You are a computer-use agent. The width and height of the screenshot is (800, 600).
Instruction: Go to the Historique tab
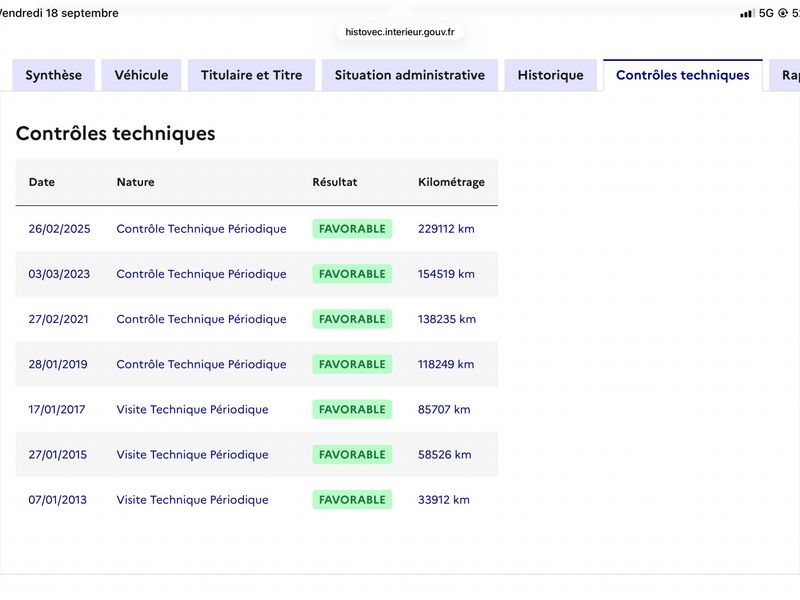551,75
